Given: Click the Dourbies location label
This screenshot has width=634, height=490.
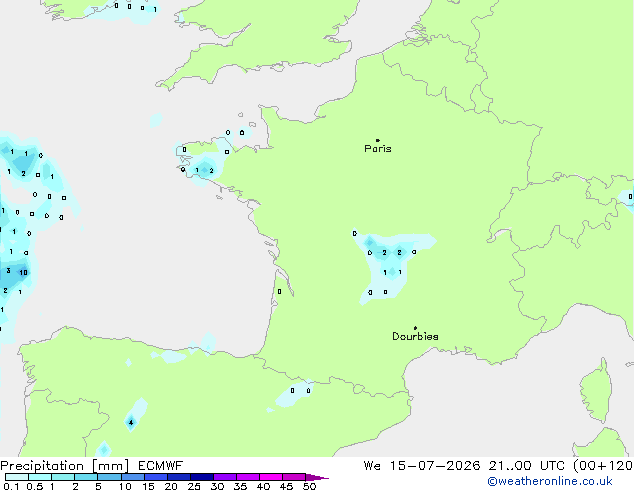Looking at the screenshot, I should click(x=415, y=336).
